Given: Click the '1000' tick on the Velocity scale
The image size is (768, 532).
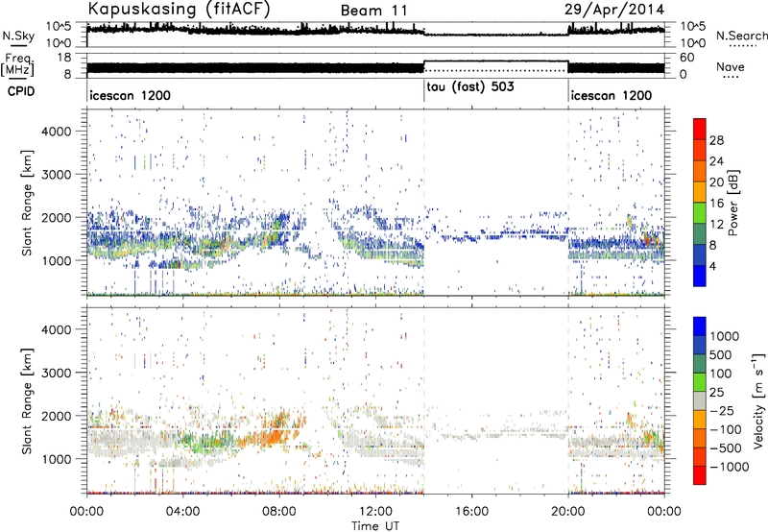Looking at the screenshot, I should click(724, 336).
